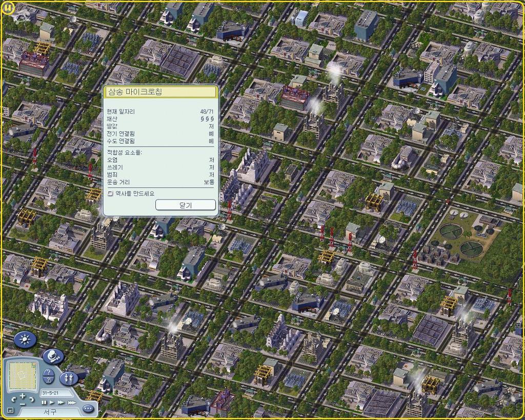
Task: Click the 서구 city name bar
Action: 50,412
